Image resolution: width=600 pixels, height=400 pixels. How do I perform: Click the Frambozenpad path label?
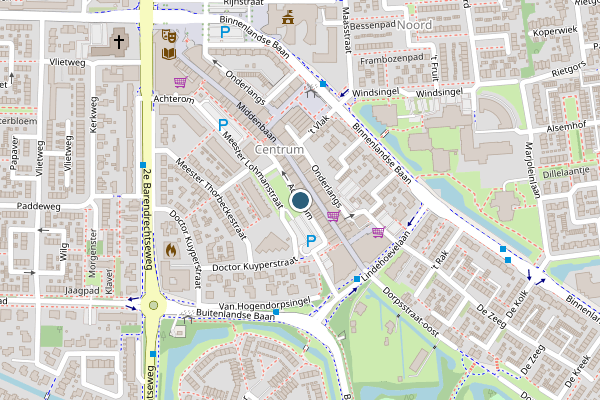(x=392, y=59)
